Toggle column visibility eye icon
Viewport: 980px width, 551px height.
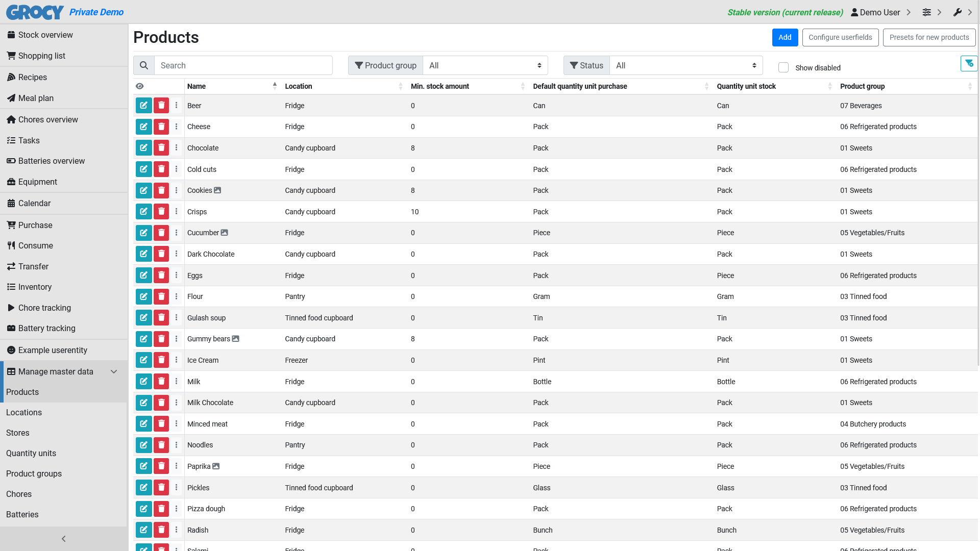pyautogui.click(x=140, y=86)
